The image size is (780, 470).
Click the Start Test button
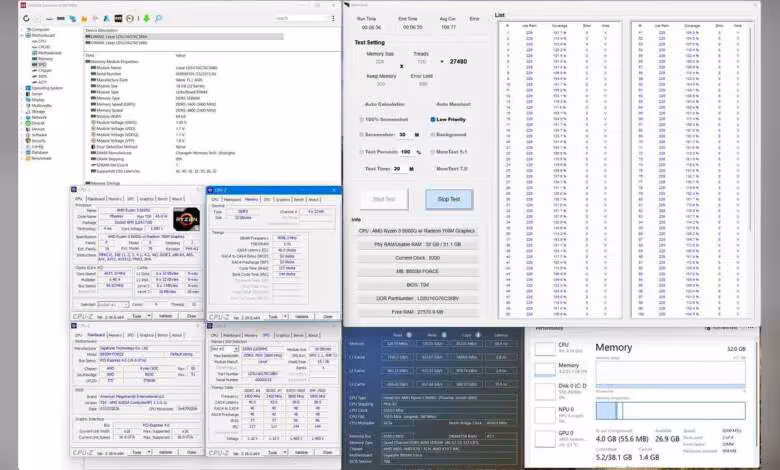coord(384,199)
